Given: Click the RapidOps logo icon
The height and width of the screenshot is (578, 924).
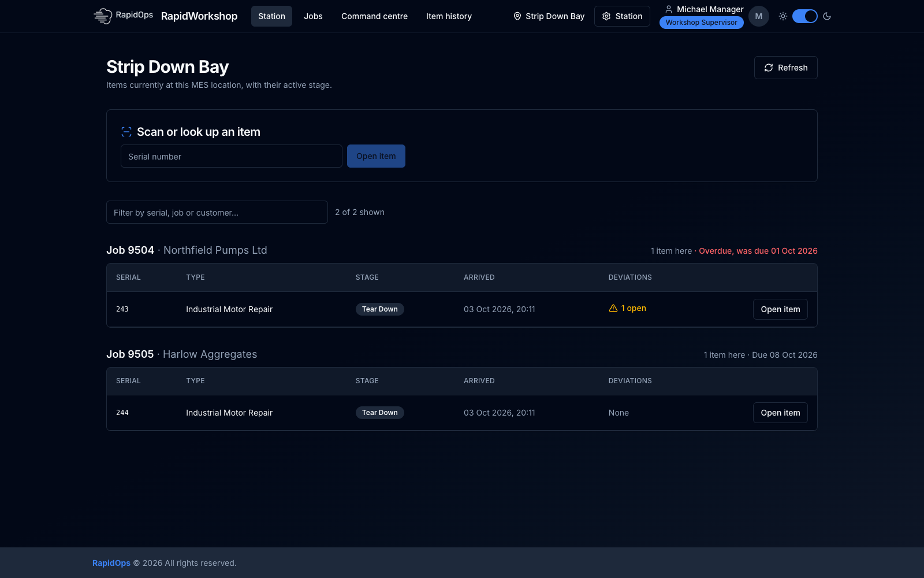Looking at the screenshot, I should 103,16.
